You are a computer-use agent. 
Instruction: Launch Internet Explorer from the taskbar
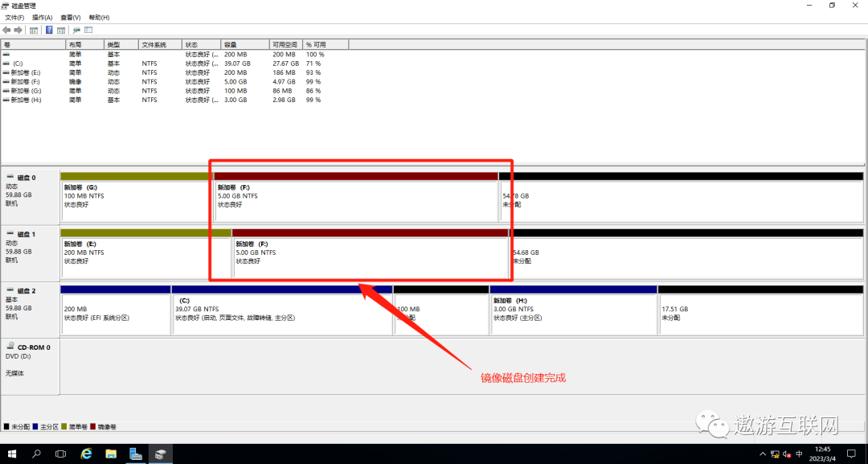coord(86,454)
